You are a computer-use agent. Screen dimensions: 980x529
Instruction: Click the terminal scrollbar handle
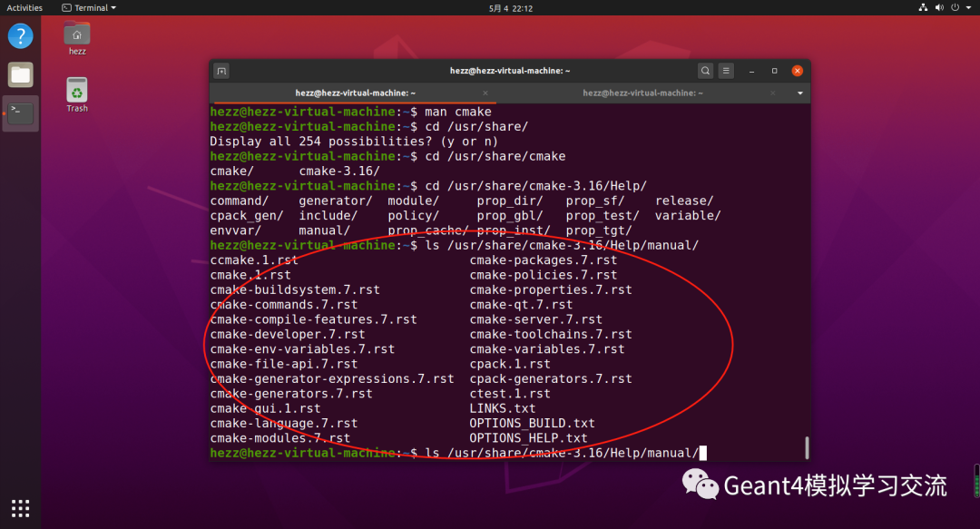(x=807, y=447)
